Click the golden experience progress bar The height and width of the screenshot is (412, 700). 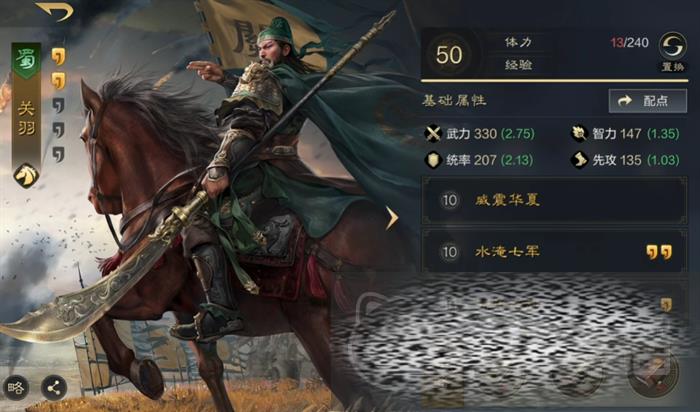pyautogui.click(x=554, y=81)
